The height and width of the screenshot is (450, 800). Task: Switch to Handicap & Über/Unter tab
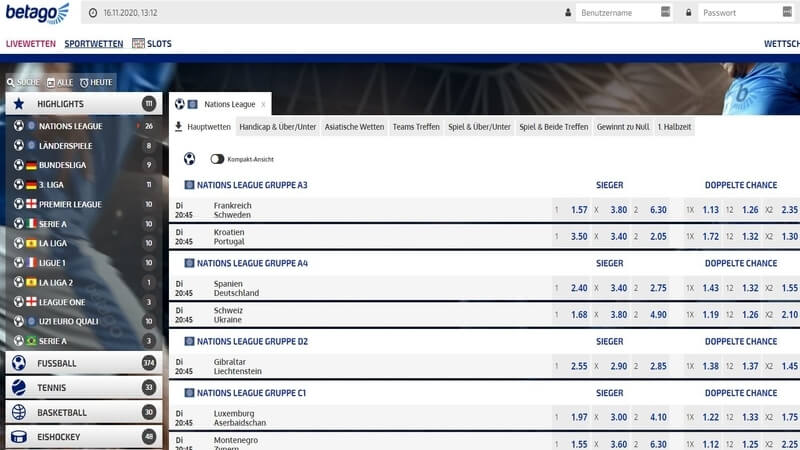click(x=278, y=127)
